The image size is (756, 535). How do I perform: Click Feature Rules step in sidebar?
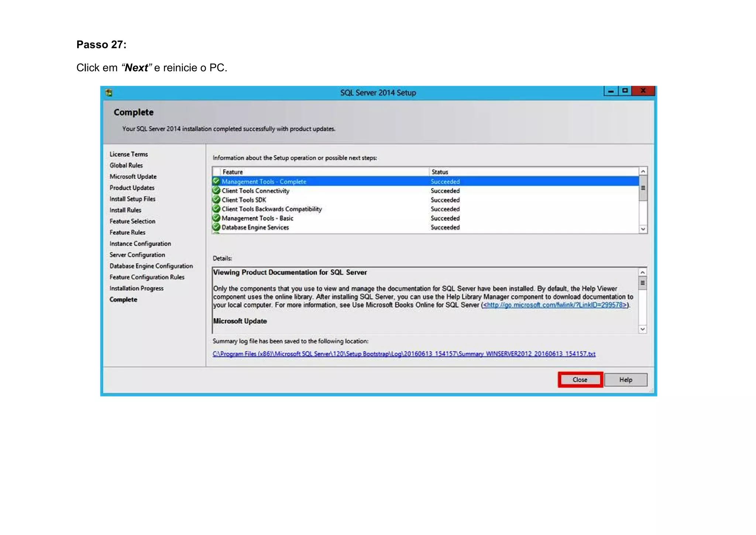click(127, 232)
